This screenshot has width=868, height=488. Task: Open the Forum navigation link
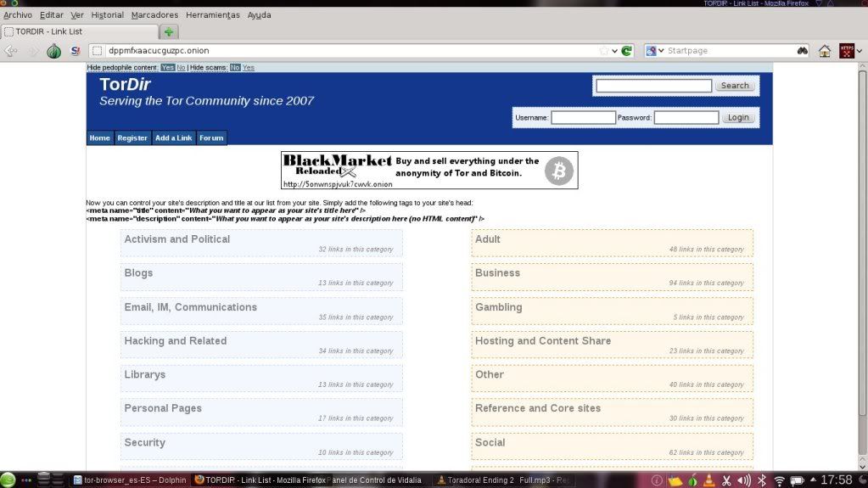coord(211,138)
